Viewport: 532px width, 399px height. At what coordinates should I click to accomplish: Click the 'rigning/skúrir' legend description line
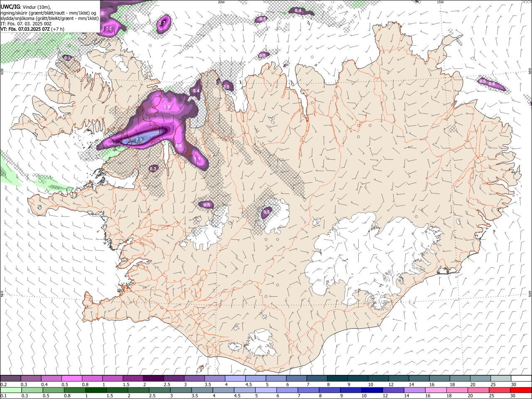(x=48, y=13)
